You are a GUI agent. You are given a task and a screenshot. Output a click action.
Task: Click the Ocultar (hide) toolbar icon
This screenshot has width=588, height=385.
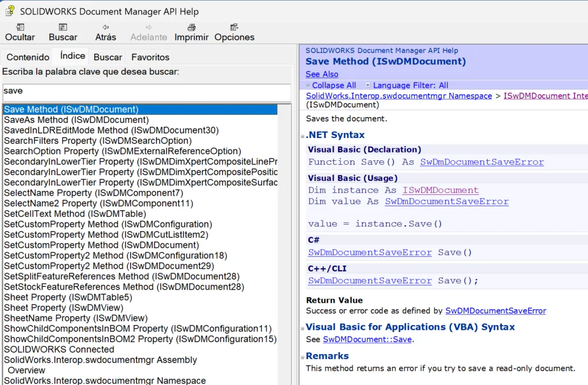20,28
